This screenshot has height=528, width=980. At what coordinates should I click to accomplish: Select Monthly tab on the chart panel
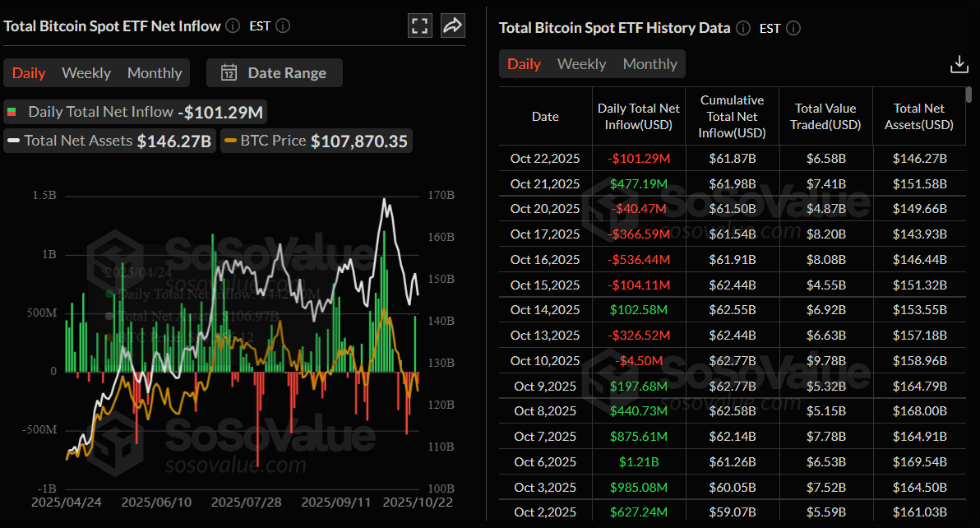pyautogui.click(x=154, y=72)
